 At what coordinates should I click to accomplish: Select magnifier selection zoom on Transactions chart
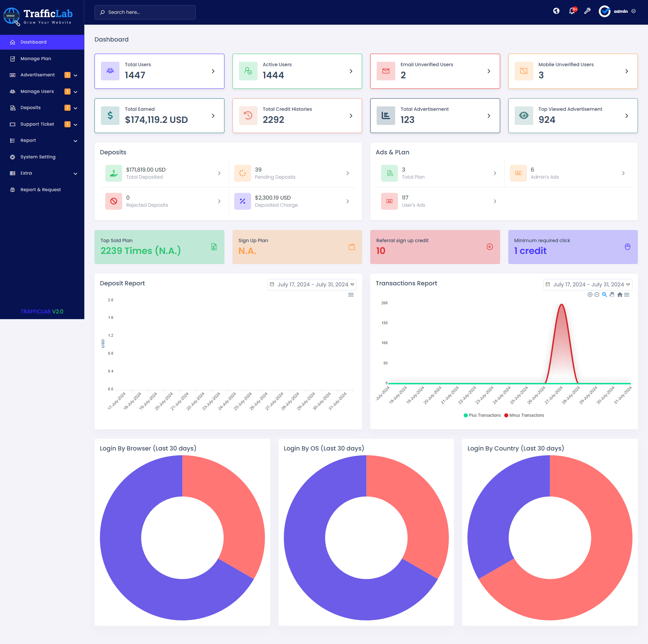604,294
